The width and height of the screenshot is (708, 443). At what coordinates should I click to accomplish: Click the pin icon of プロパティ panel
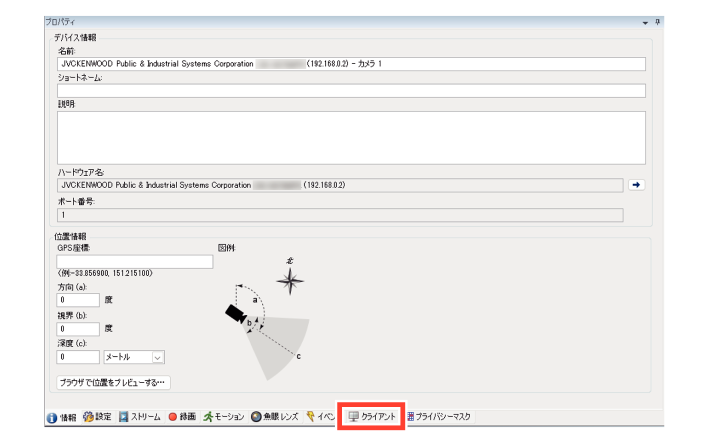tap(657, 22)
